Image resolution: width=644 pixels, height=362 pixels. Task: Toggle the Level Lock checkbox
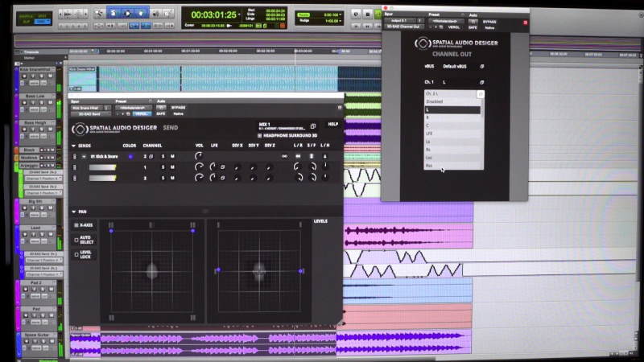click(x=76, y=254)
